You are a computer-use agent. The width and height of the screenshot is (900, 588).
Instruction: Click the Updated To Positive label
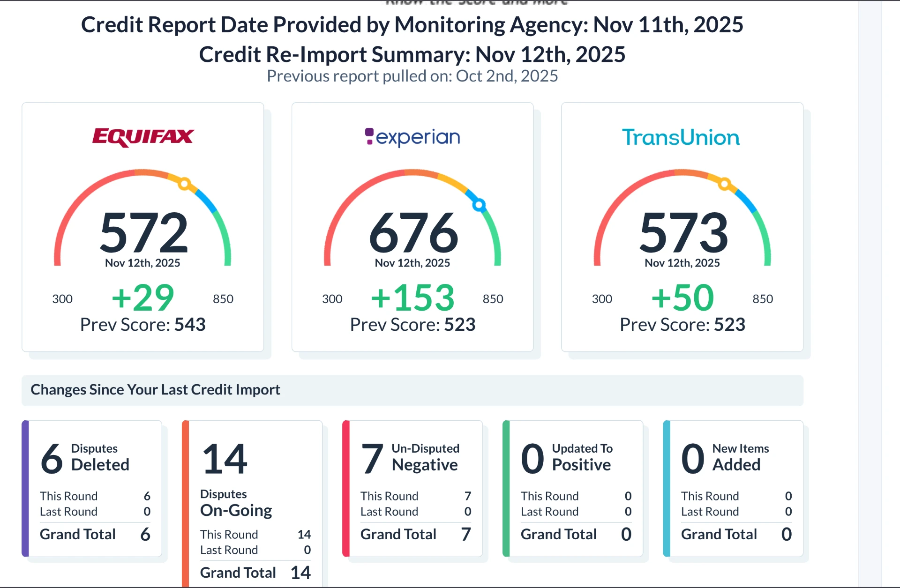pos(582,457)
